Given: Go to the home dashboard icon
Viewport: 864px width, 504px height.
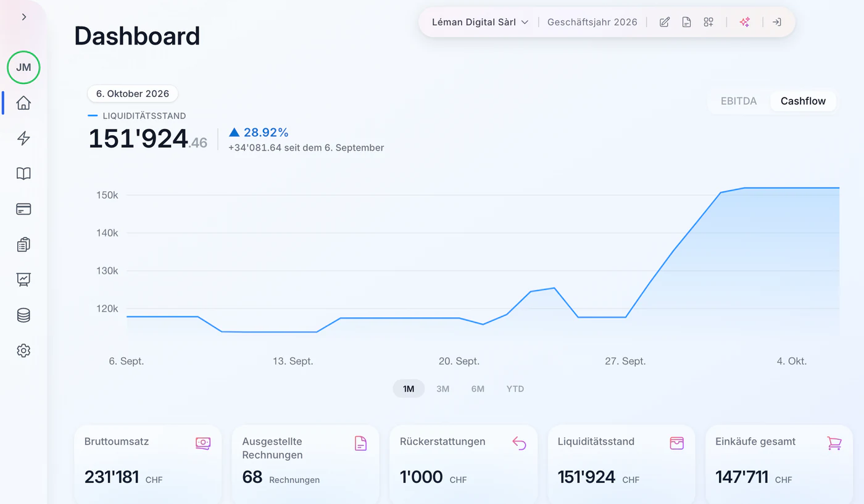Looking at the screenshot, I should 23,103.
